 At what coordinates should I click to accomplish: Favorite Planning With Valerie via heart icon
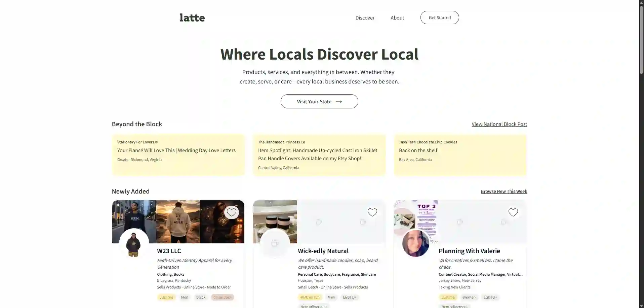point(513,212)
